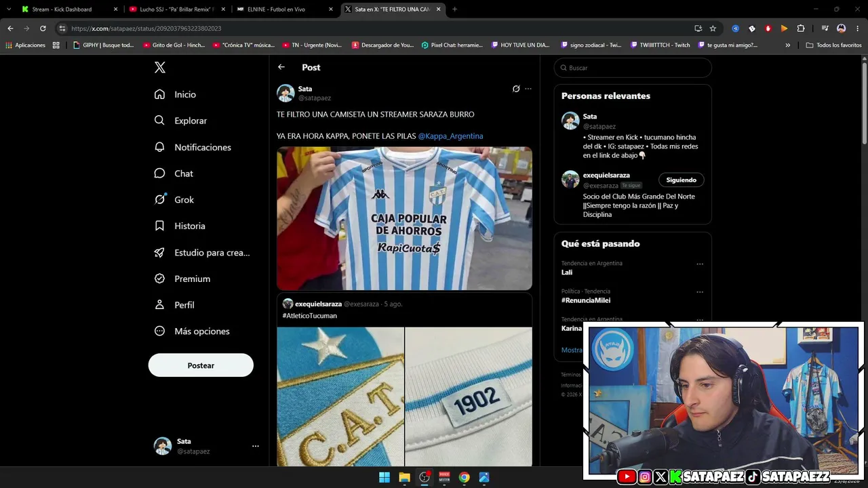Open the Chat bubble icon
868x488 pixels.
click(x=159, y=174)
